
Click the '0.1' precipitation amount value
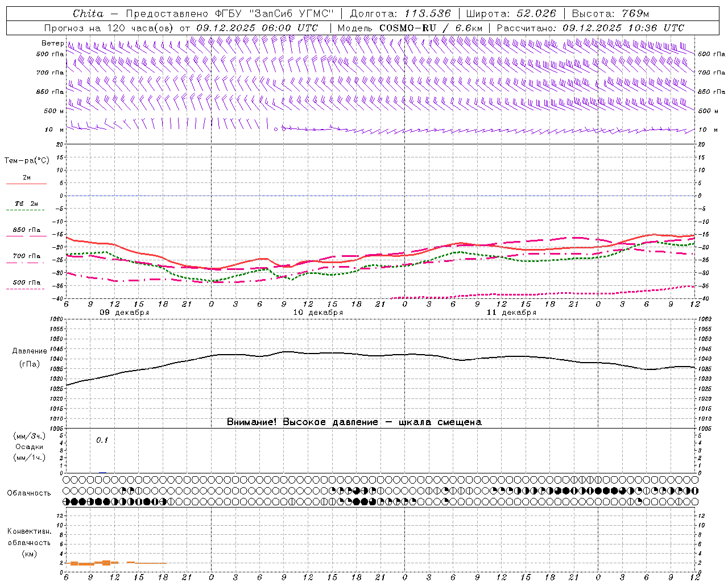(102, 440)
